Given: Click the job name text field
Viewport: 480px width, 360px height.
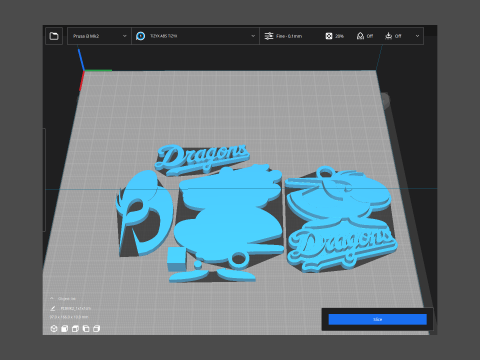Looking at the screenshot, I should click(76, 308).
